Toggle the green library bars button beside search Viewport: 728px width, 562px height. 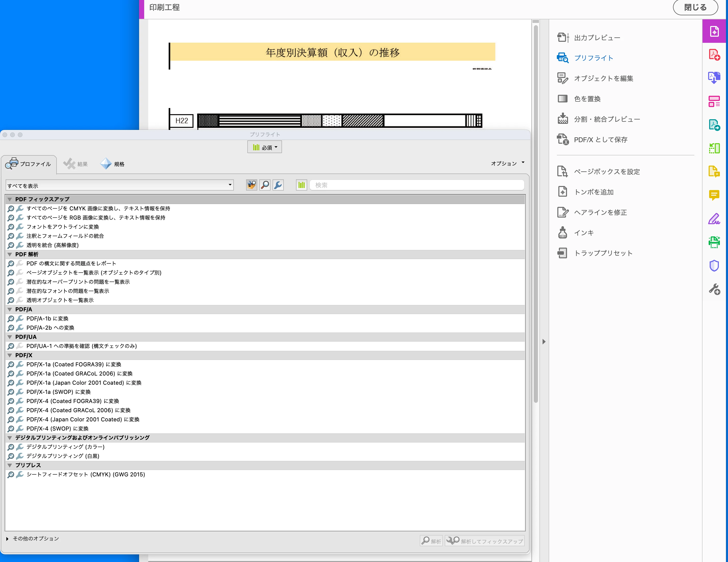coord(301,185)
